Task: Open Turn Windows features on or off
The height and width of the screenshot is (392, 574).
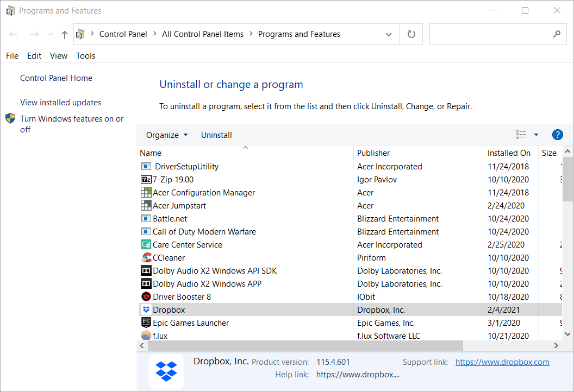Action: click(x=72, y=124)
